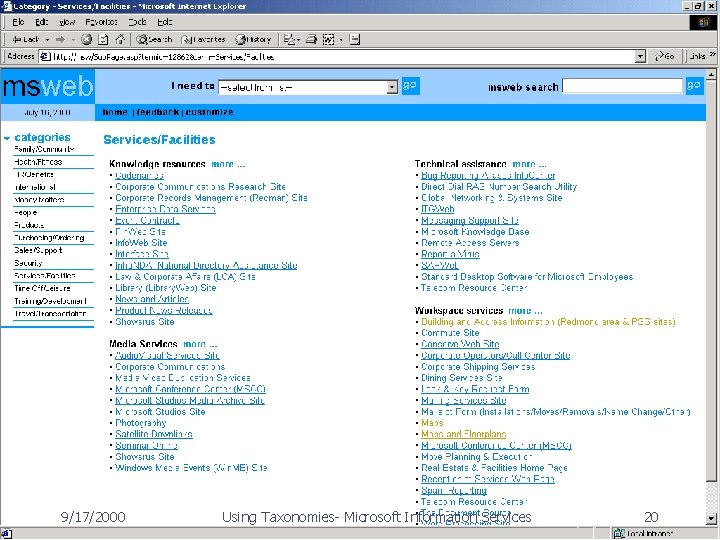Select Training/Development category
This screenshot has width=720, height=540.
51,301
